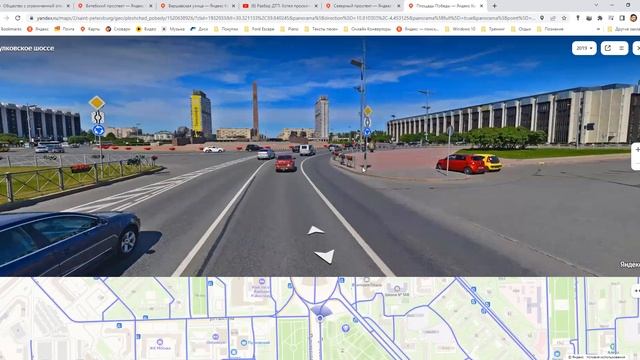The height and width of the screenshot is (360, 640).
Task: Expand the Познание bookmark folder
Action: 550,29
